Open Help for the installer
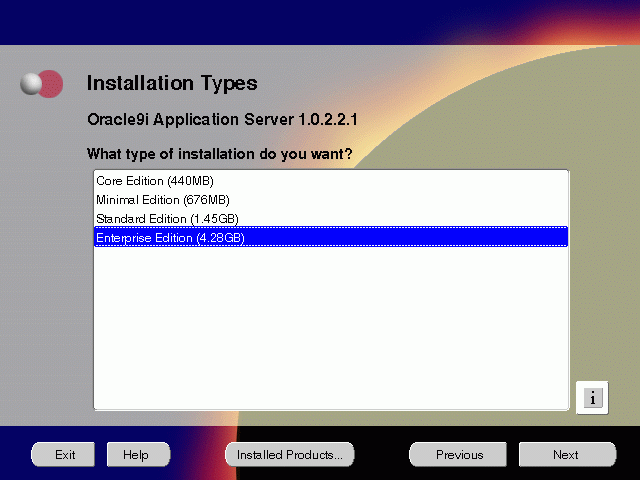The height and width of the screenshot is (480, 640). (x=138, y=454)
